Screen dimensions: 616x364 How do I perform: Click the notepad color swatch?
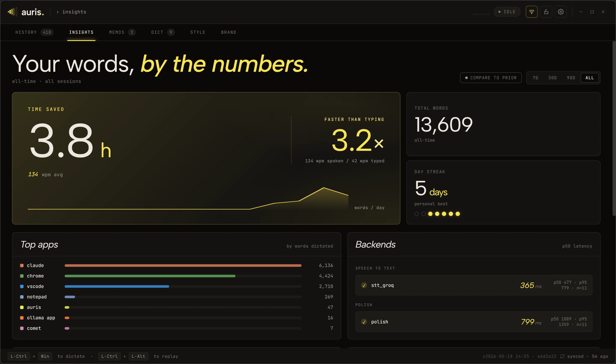[x=22, y=297]
